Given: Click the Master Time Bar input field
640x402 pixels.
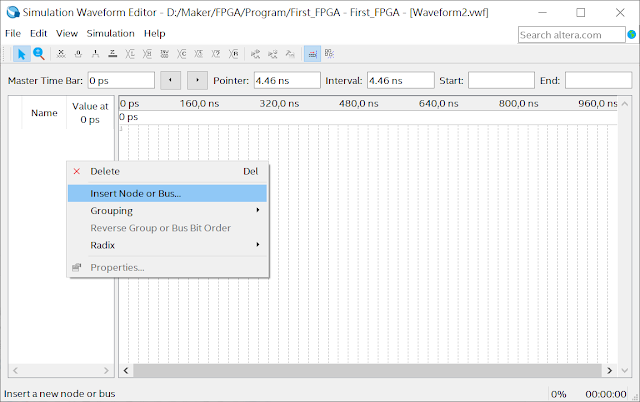Looking at the screenshot, I should [x=122, y=80].
